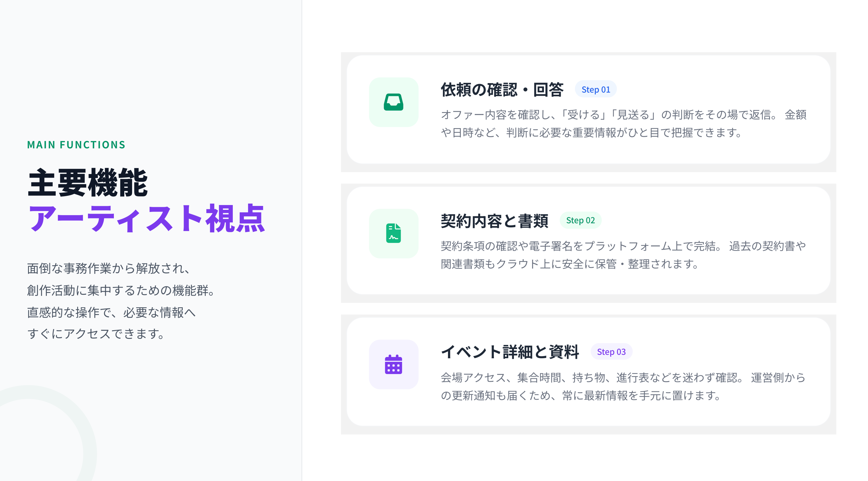Click the signed contract document icon
The height and width of the screenshot is (481, 868).
point(393,233)
